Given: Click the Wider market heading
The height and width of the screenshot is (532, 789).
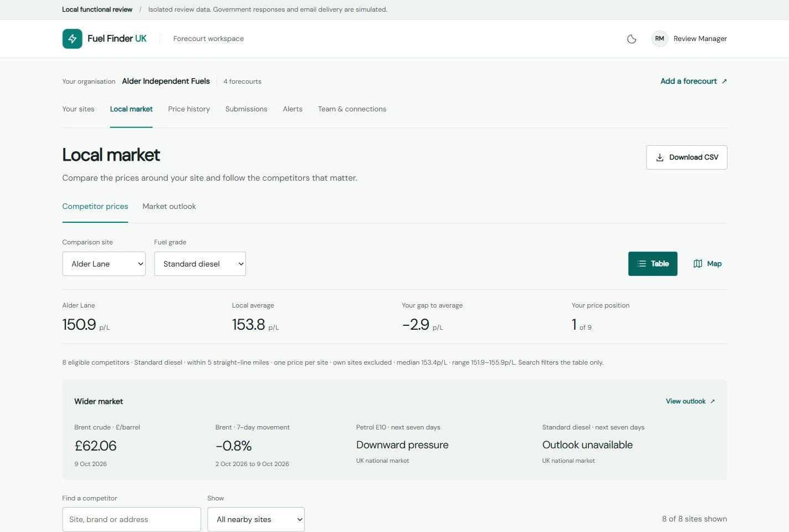Looking at the screenshot, I should tap(99, 401).
